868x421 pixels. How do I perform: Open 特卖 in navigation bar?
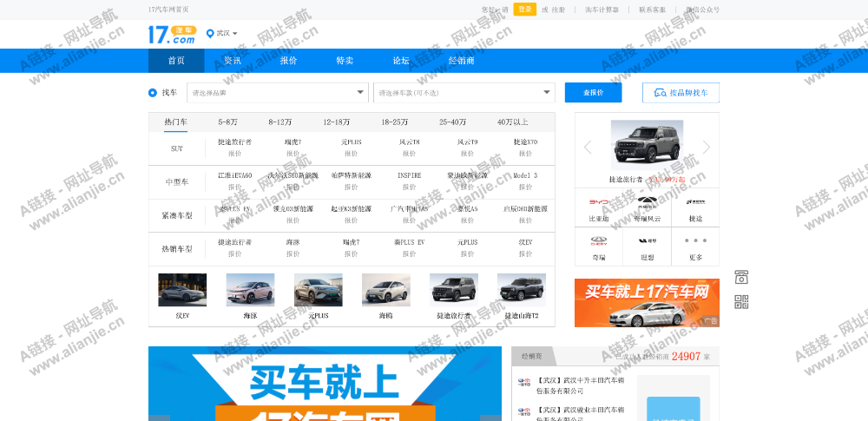coord(345,61)
